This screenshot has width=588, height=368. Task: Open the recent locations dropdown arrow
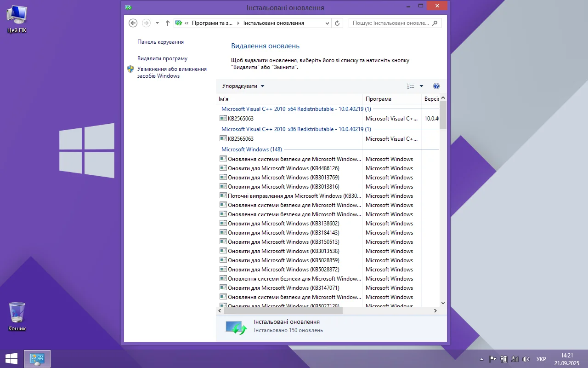157,23
